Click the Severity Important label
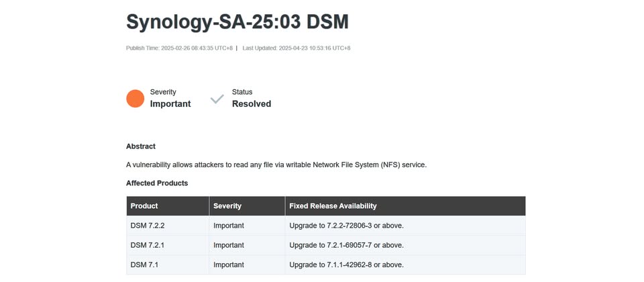This screenshot has width=644, height=282. tap(170, 98)
